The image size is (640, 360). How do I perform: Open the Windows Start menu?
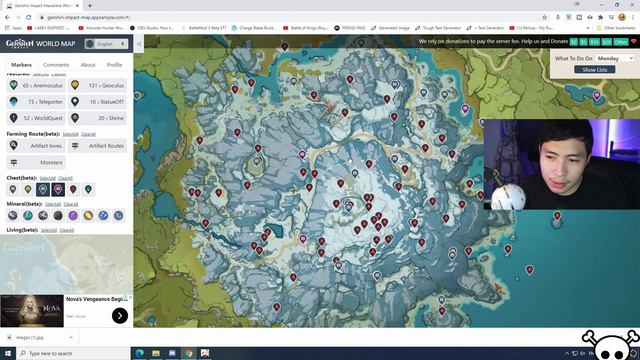pos(8,353)
